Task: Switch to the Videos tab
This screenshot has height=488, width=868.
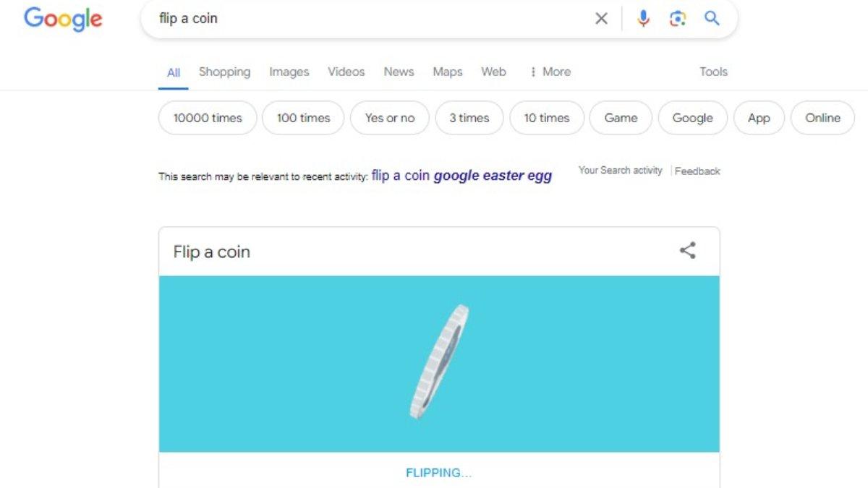Action: pos(346,72)
